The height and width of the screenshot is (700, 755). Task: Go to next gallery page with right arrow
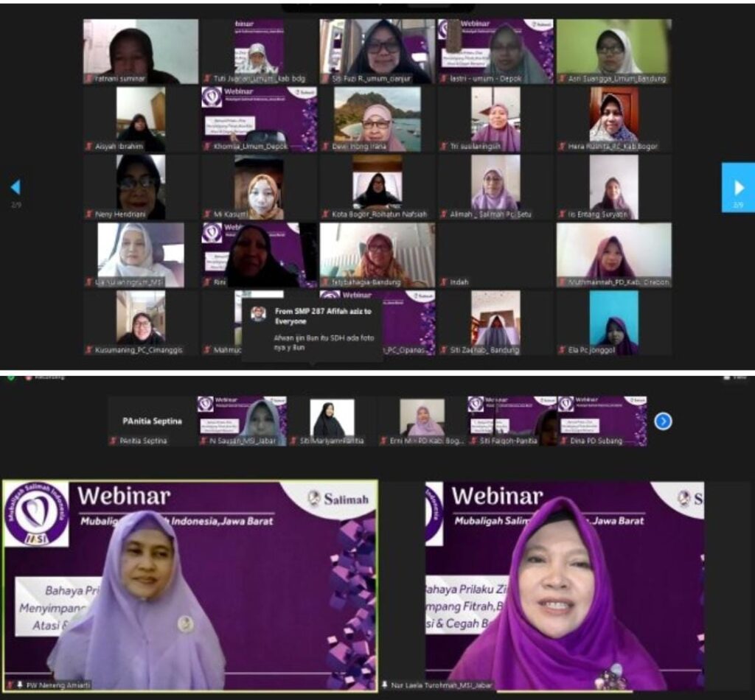(737, 186)
